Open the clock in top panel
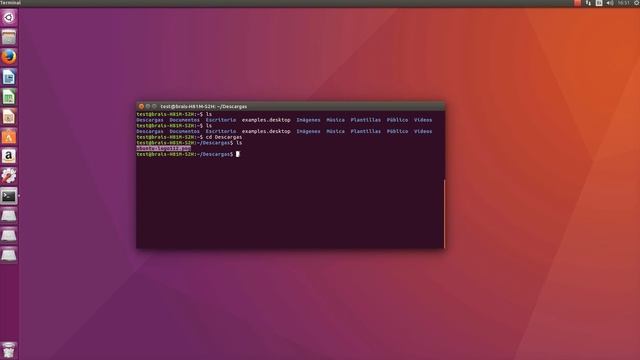Viewport: 640px width, 360px height. (x=623, y=3)
